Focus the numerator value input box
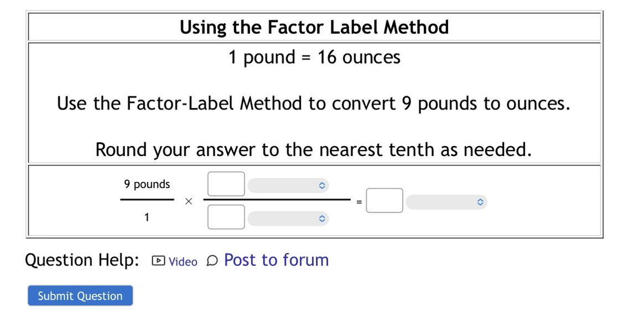This screenshot has height=322, width=644. pos(226,184)
